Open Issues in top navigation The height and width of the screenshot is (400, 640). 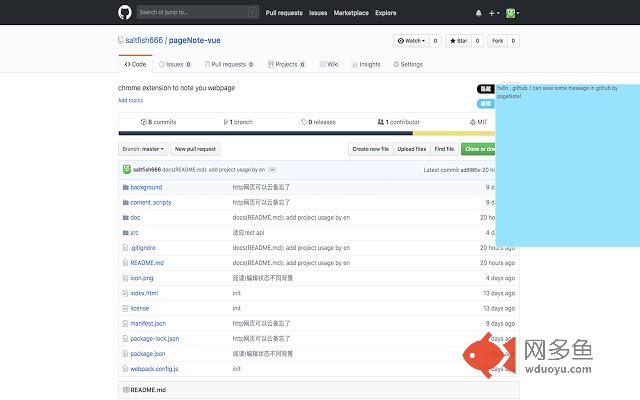point(318,13)
